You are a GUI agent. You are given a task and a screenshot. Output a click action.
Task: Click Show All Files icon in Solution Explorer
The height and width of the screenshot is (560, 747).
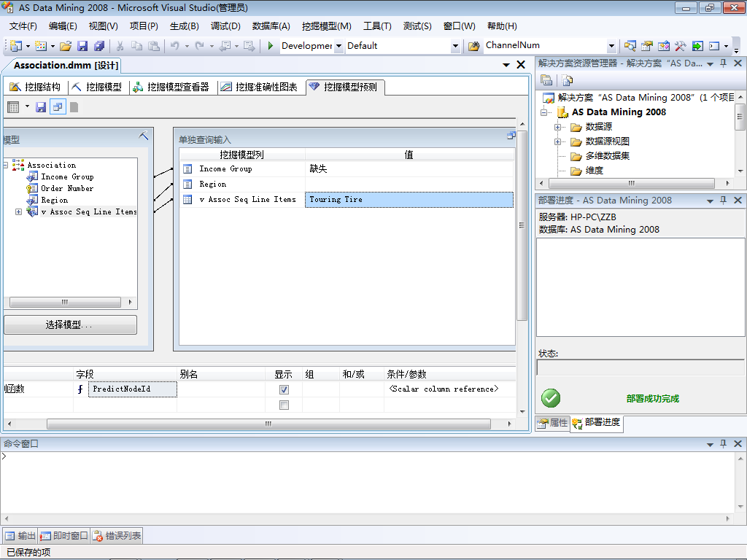point(567,80)
